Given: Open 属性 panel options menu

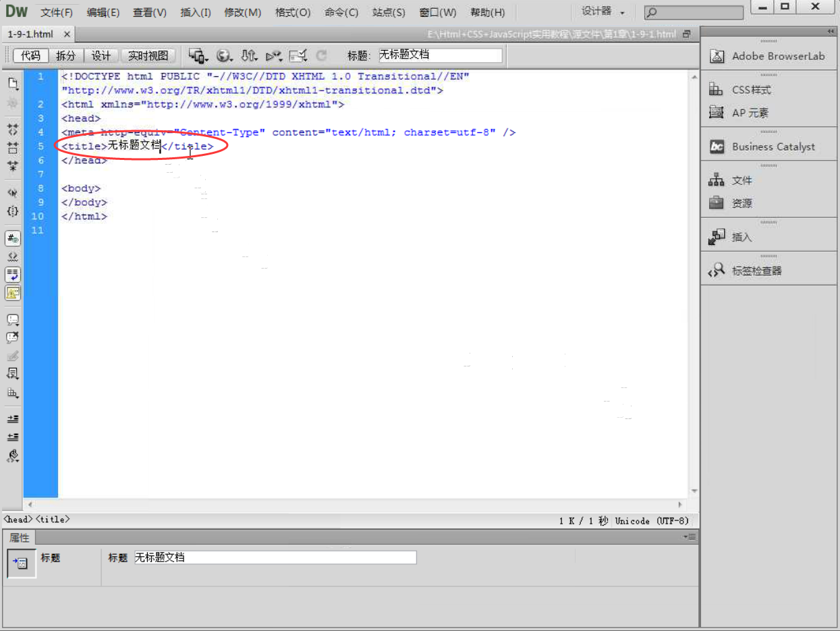Looking at the screenshot, I should (690, 537).
